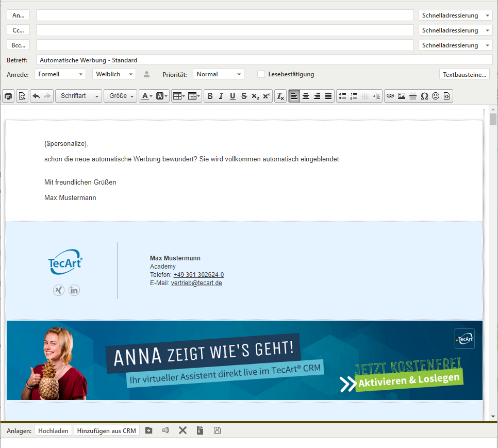Viewport: 498px width, 448px height.
Task: Insert a hyperlink with the link icon
Action: (390, 96)
